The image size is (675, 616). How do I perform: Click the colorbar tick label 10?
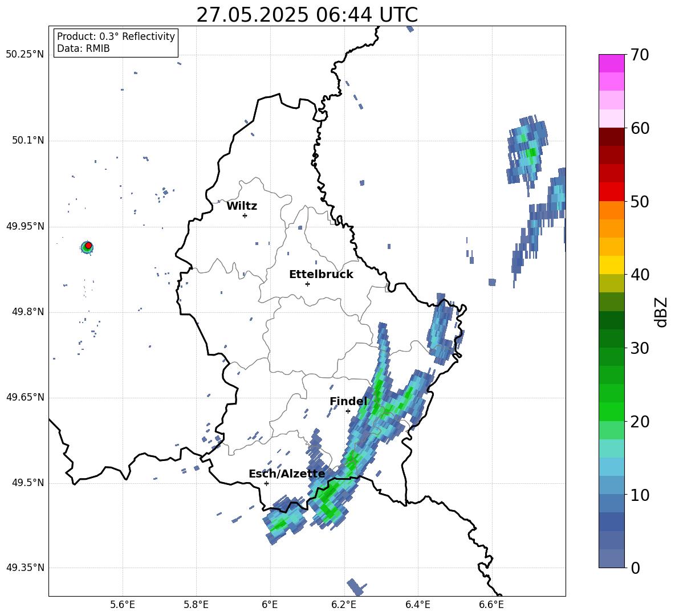coord(640,495)
